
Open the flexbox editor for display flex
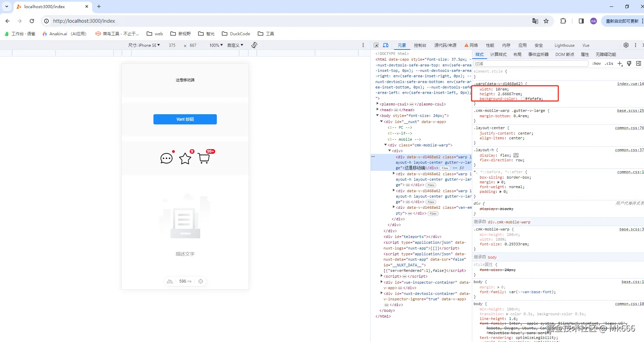point(516,155)
